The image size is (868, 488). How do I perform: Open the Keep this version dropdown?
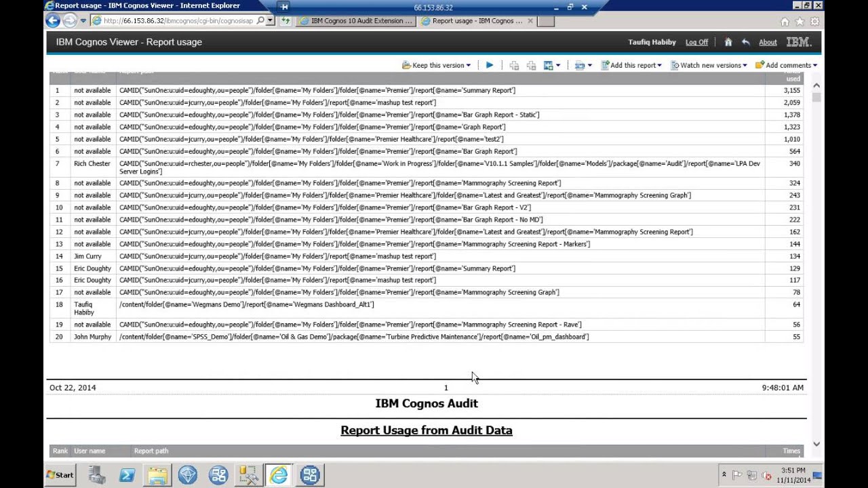click(x=468, y=66)
